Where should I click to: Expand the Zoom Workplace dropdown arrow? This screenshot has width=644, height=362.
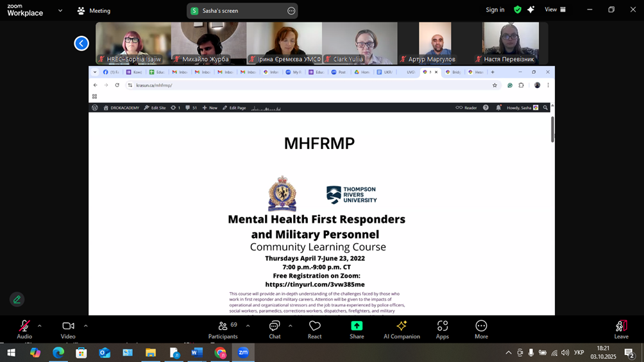pos(60,10)
